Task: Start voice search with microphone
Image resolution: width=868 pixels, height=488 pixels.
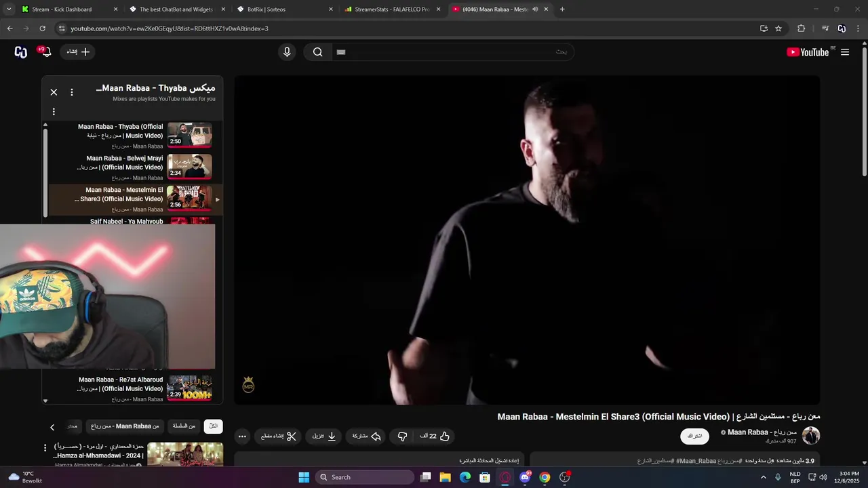Action: coord(287,52)
